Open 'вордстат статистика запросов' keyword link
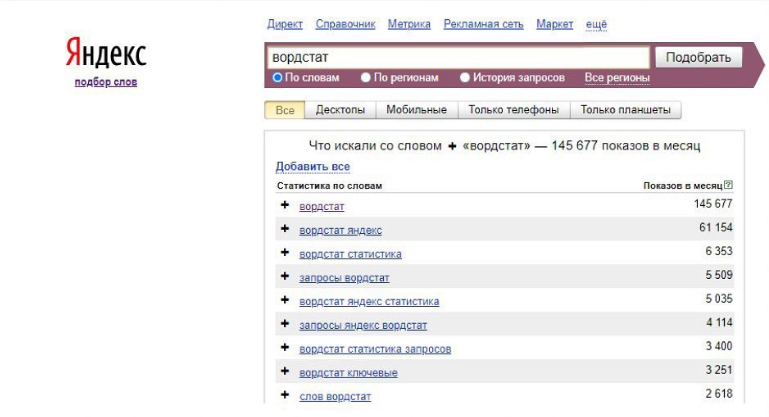This screenshot has width=769, height=417. click(375, 349)
